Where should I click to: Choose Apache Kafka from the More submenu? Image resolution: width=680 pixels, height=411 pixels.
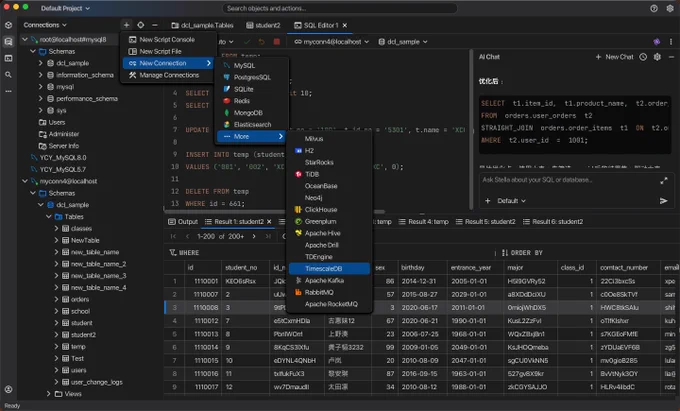click(x=329, y=281)
